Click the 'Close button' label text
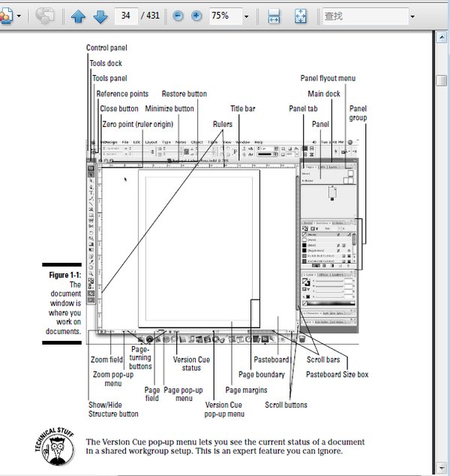Viewport: 450px width, 476px height. pyautogui.click(x=119, y=109)
